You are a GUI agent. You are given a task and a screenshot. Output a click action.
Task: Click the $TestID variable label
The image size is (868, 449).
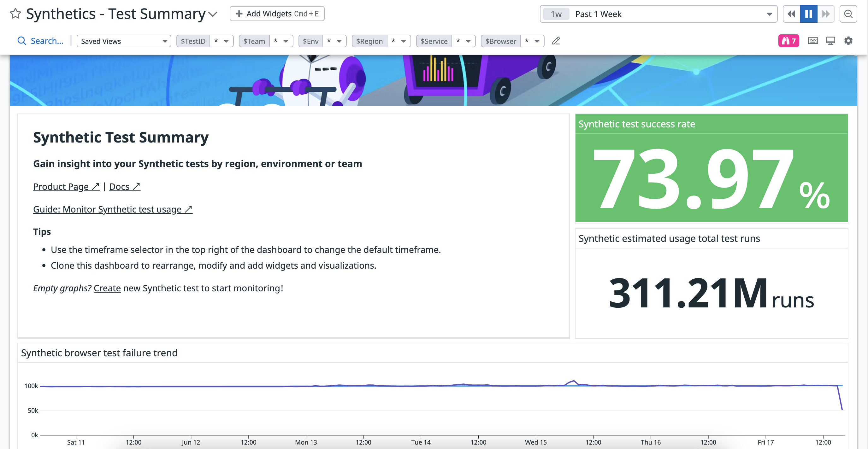pyautogui.click(x=193, y=41)
